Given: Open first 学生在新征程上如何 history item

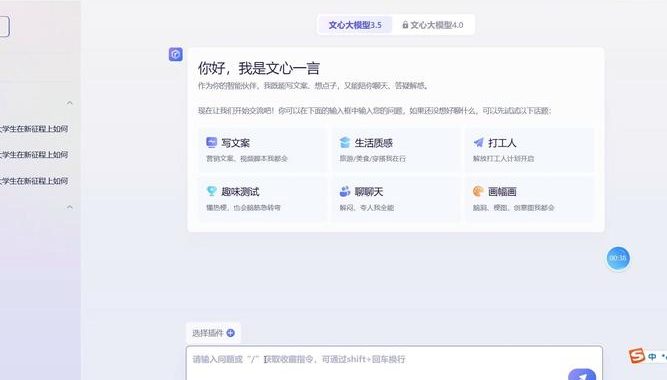Looking at the screenshot, I should pos(34,129).
